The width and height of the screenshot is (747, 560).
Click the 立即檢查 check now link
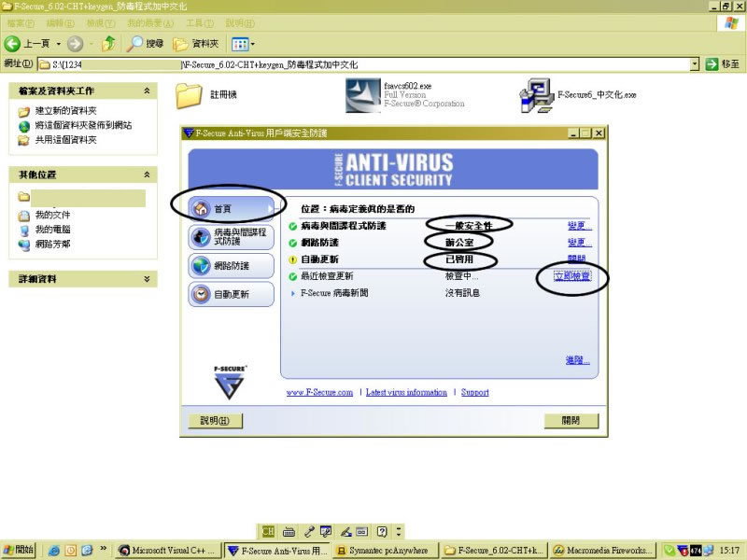click(572, 276)
